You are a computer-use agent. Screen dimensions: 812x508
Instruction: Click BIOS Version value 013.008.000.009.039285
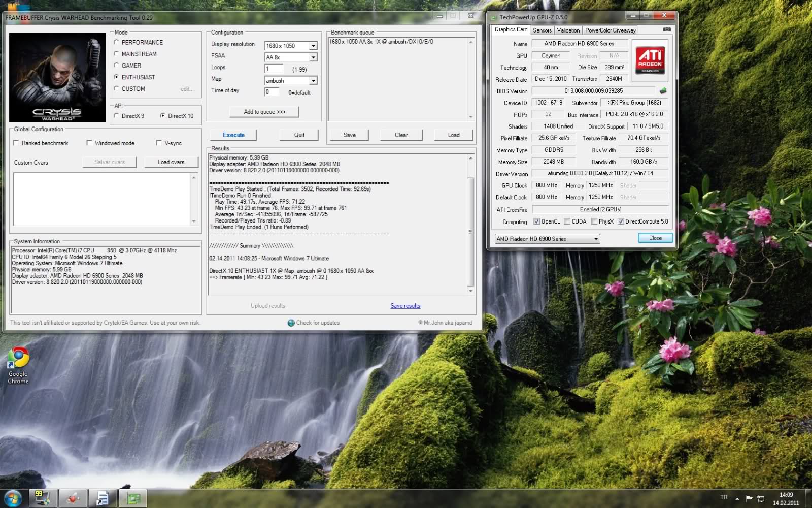pyautogui.click(x=593, y=91)
